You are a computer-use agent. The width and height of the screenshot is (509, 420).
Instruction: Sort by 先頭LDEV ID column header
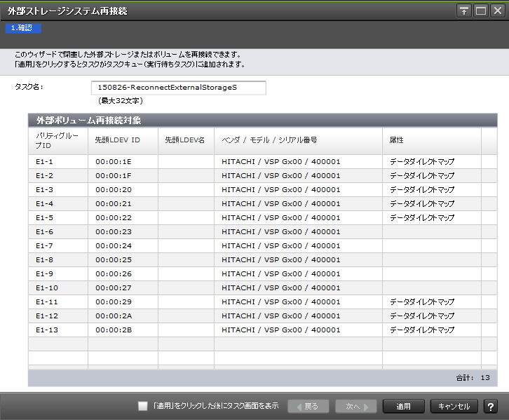pyautogui.click(x=122, y=140)
